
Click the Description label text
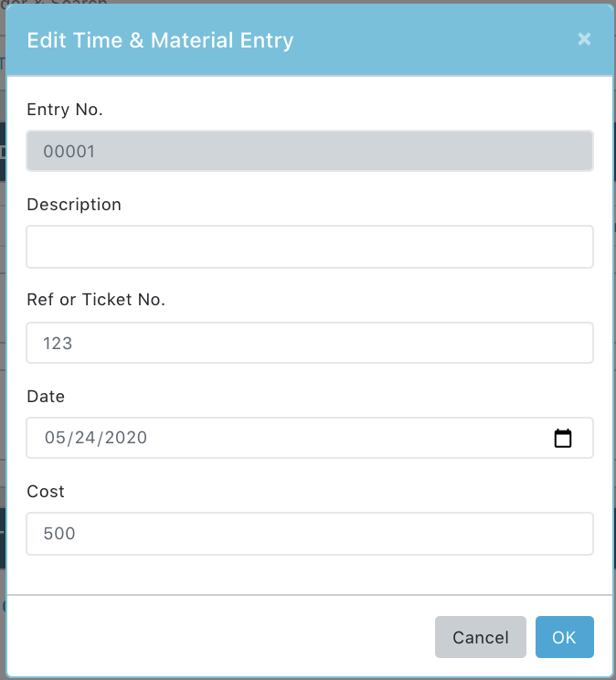74,204
